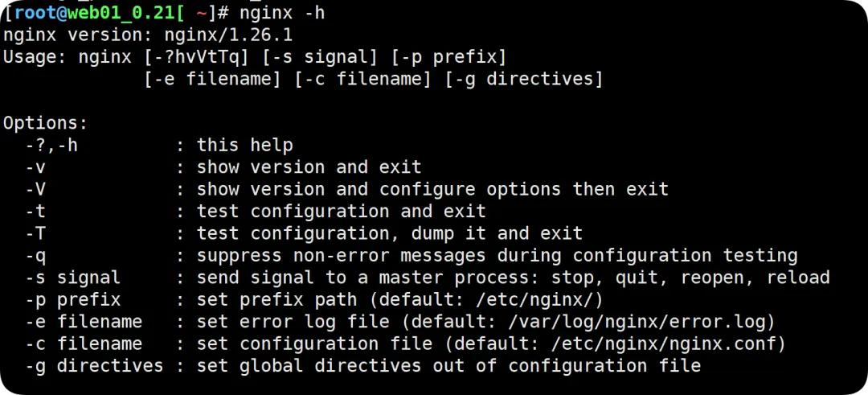Click the '-s signal' option
Screen dimensions: 868x395
[72, 278]
